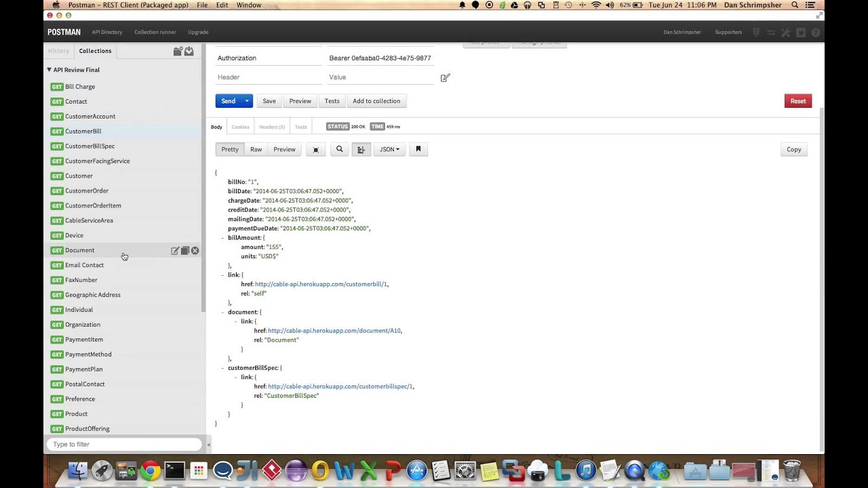The height and width of the screenshot is (488, 868).
Task: Save the response using the bookmark icon
Action: (418, 149)
